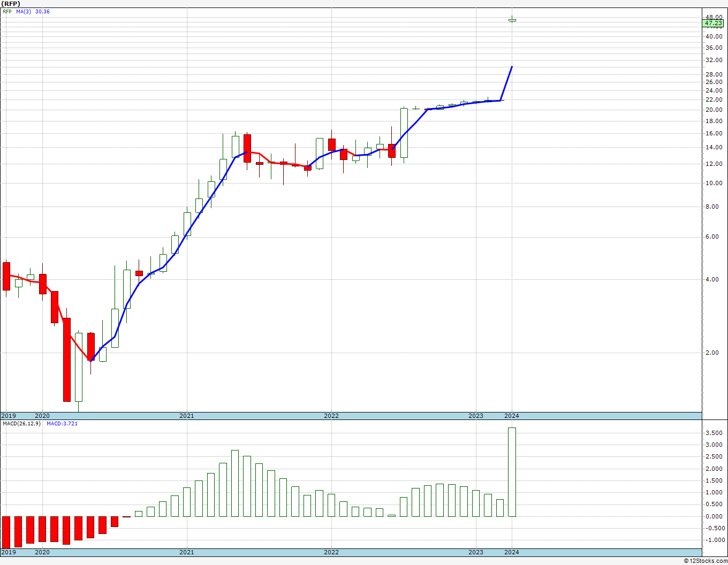Click 2020 on the price chart time axis
The height and width of the screenshot is (565, 728).
(42, 416)
